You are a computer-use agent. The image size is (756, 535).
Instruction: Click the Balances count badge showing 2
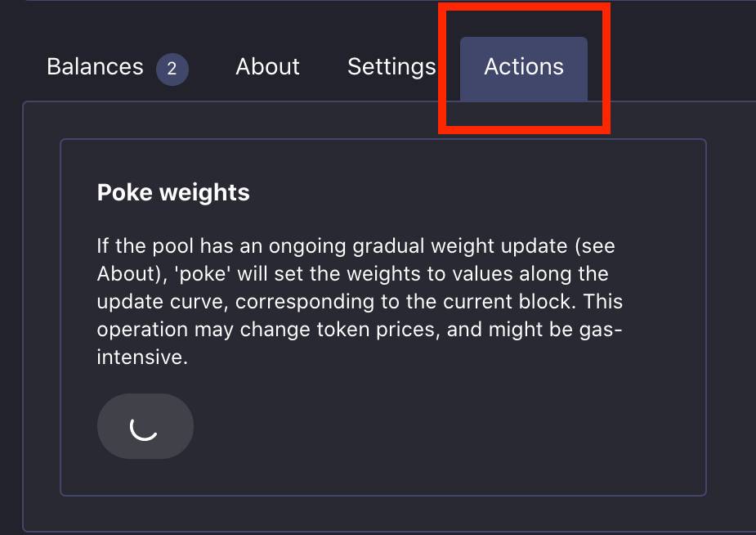[172, 70]
